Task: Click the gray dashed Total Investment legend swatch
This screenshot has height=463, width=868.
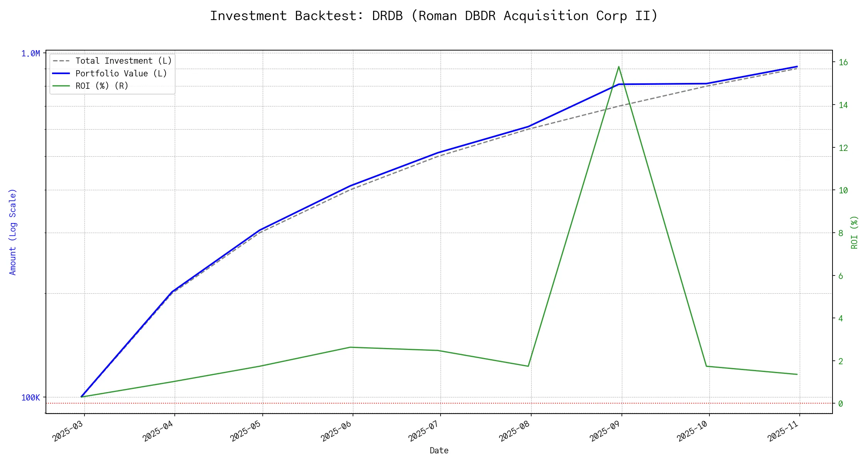Action: pyautogui.click(x=61, y=61)
